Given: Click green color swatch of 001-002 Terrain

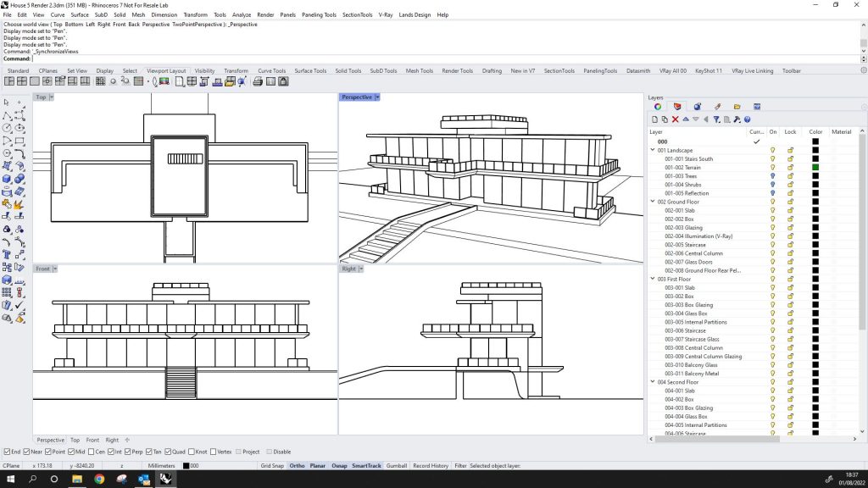Looking at the screenshot, I should 815,167.
